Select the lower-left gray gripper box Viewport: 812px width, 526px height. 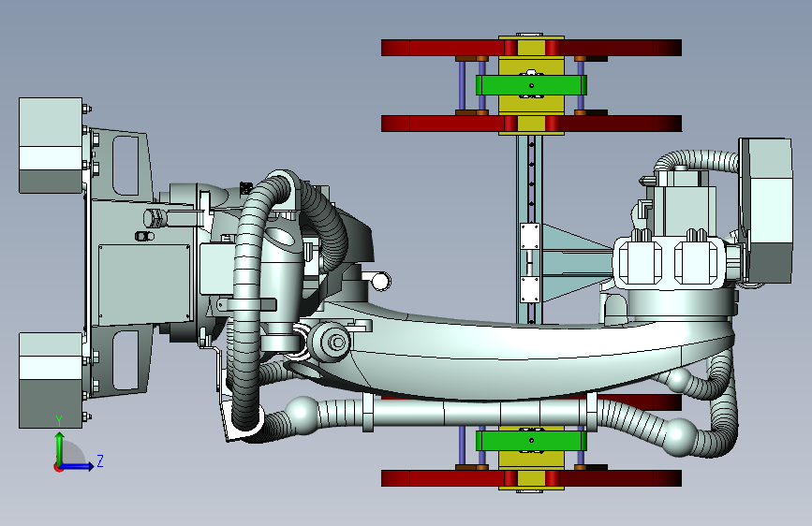coord(51,380)
